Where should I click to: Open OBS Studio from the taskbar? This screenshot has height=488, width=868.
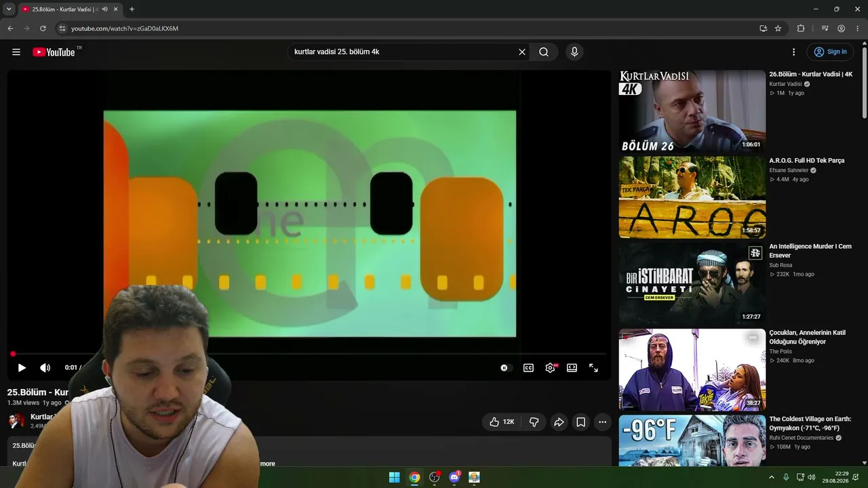[x=435, y=477]
